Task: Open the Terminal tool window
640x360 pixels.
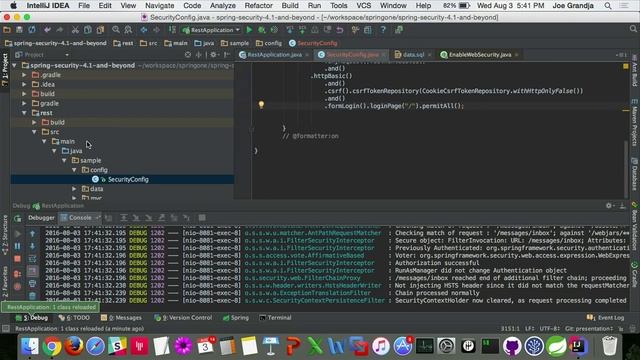Action: (276, 318)
